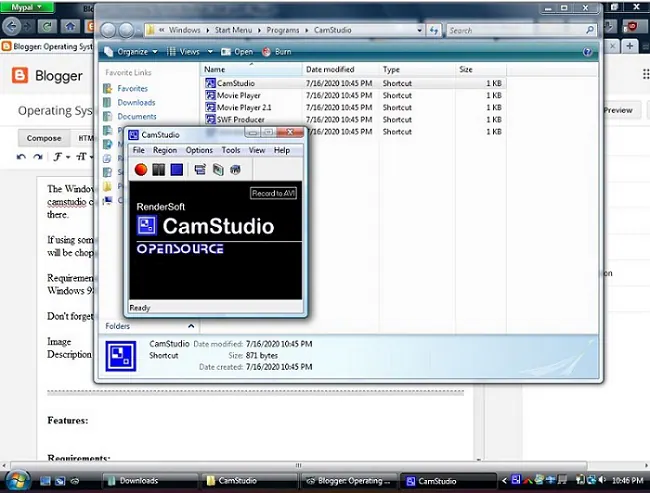Click the Windows Start orb
This screenshot has width=650, height=493.
tap(18, 481)
